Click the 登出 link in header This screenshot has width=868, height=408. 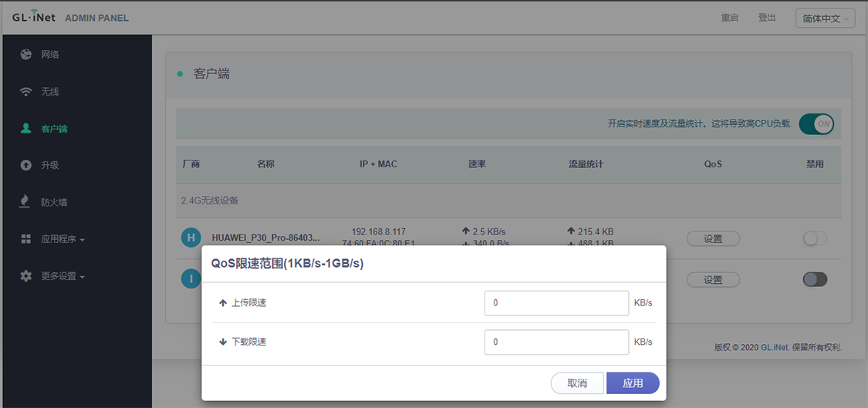(x=767, y=18)
